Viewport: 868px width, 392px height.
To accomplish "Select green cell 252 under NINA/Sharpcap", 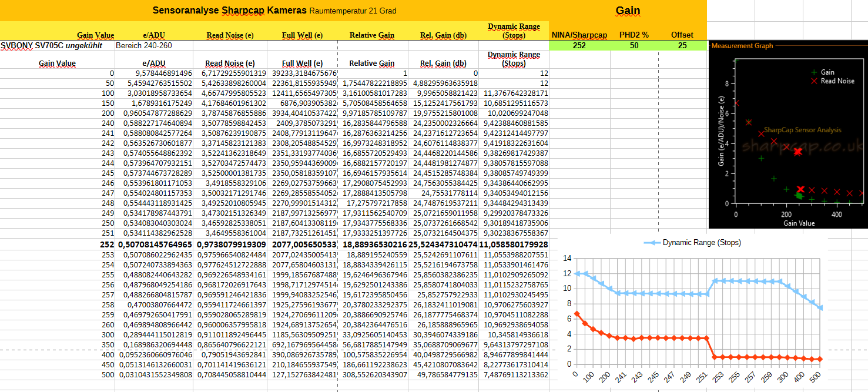I will (579, 45).
